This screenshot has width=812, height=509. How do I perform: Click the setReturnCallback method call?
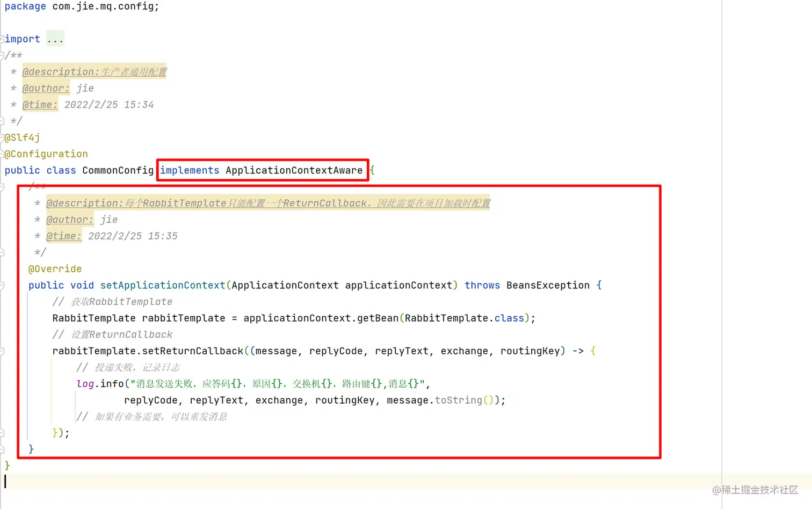[192, 351]
